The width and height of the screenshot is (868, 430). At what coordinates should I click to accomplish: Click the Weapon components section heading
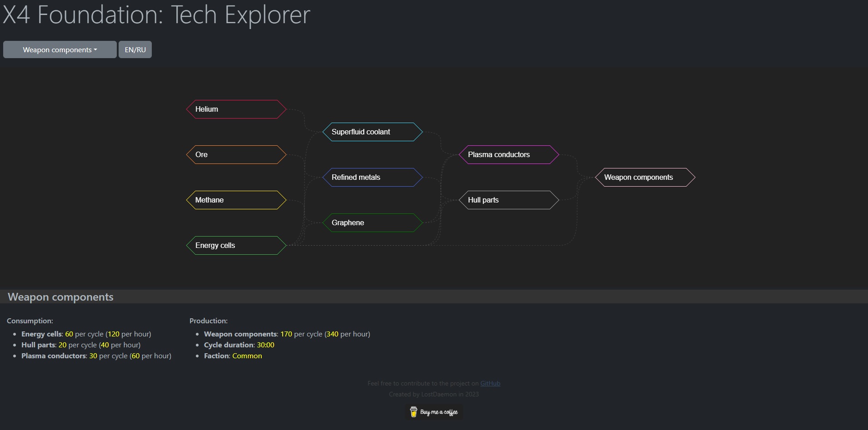pyautogui.click(x=60, y=297)
